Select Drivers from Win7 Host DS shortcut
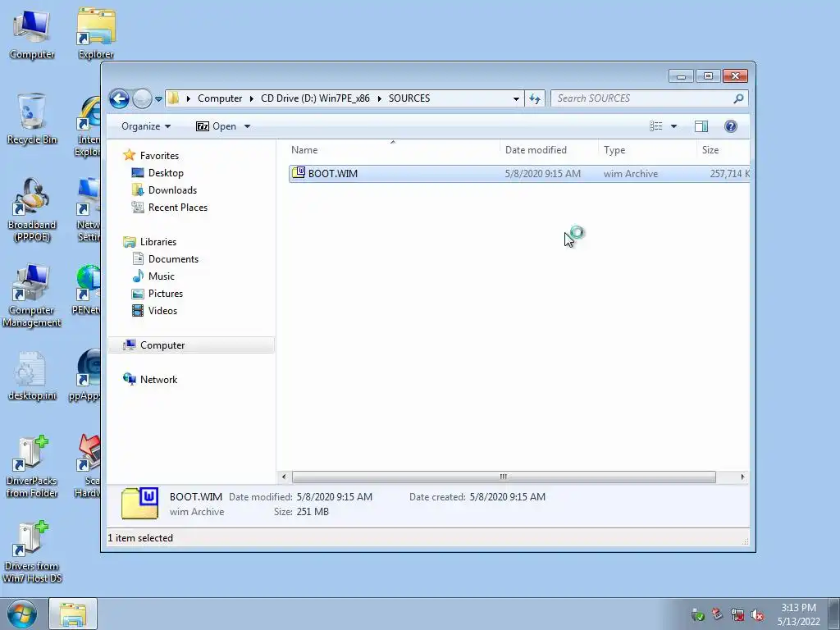The width and height of the screenshot is (840, 630). 32,552
